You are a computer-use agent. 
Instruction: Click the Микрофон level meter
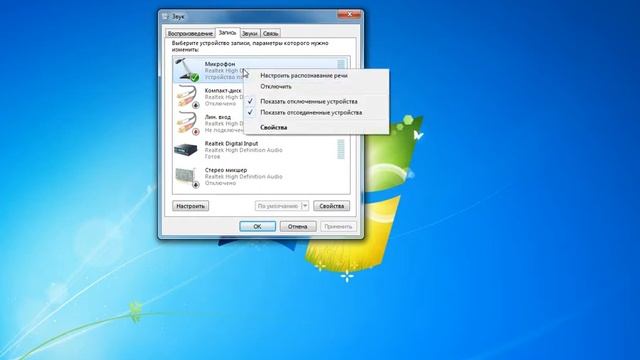341,64
